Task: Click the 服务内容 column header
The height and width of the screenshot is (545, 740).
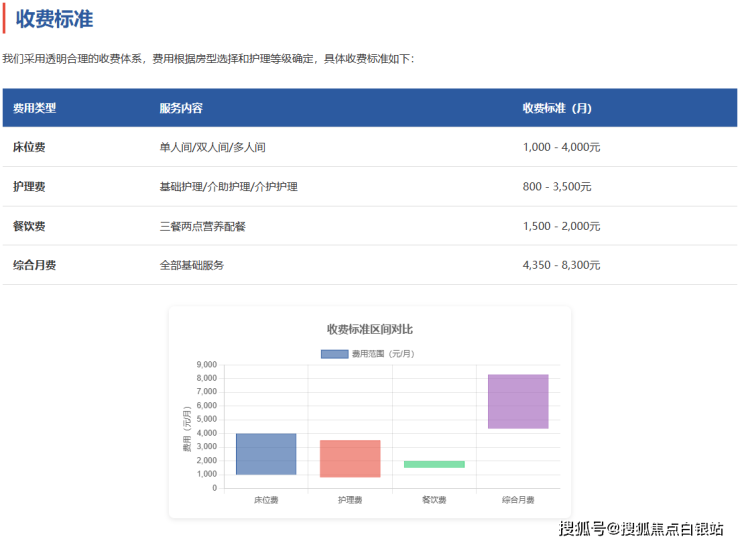Action: [x=181, y=108]
